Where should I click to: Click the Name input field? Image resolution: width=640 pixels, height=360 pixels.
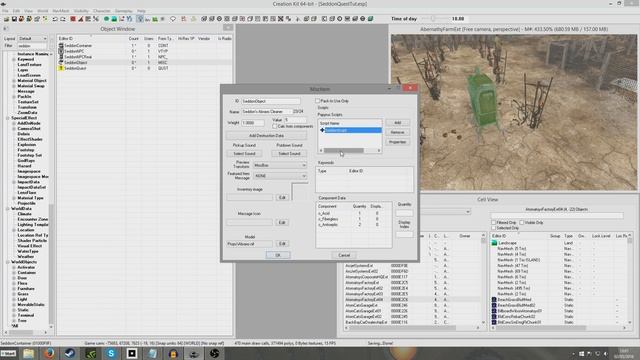266,111
